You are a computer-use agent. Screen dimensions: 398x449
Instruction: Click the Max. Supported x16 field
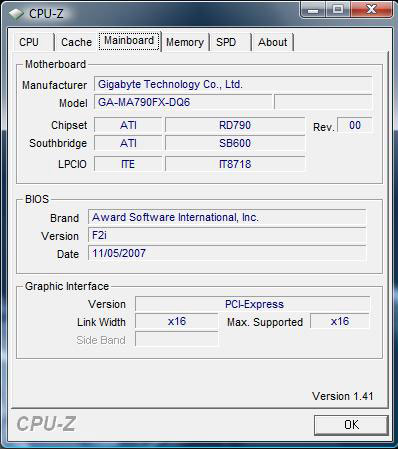click(340, 321)
